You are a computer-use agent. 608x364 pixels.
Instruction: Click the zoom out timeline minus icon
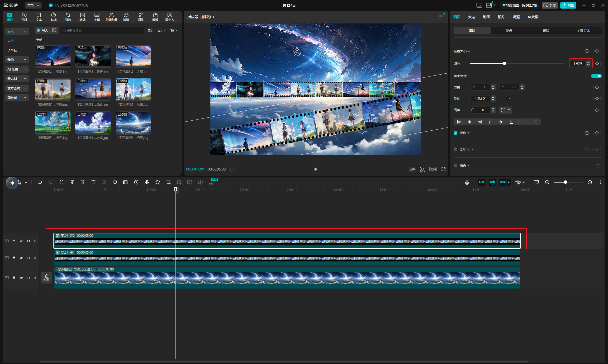547,182
